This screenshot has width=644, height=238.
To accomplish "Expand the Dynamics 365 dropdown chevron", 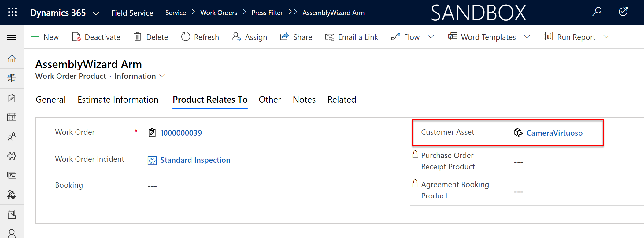I will (x=96, y=13).
